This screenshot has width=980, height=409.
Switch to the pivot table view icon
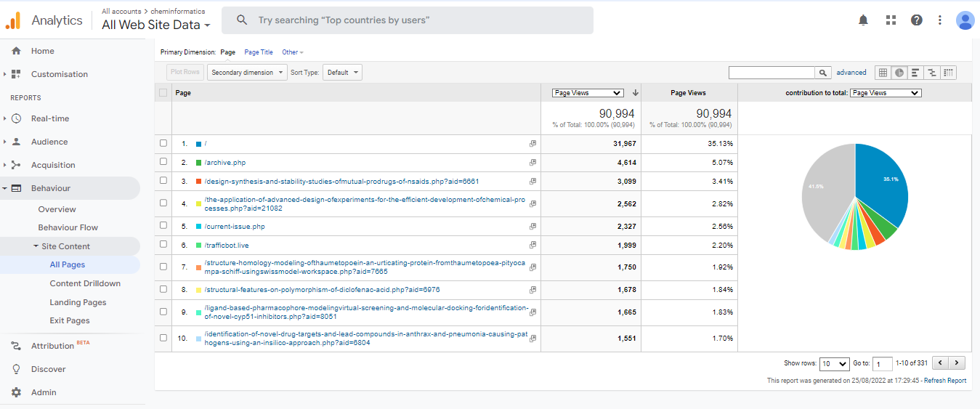(948, 73)
